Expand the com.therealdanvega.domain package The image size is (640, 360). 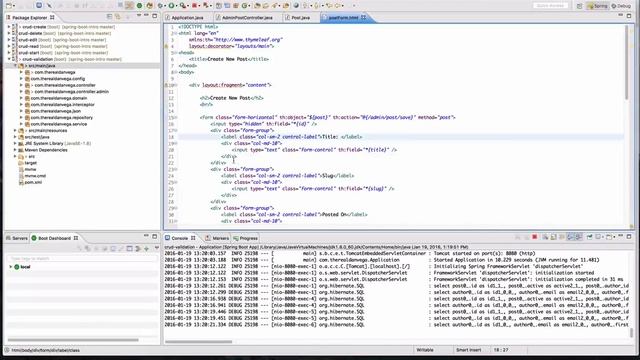21,98
